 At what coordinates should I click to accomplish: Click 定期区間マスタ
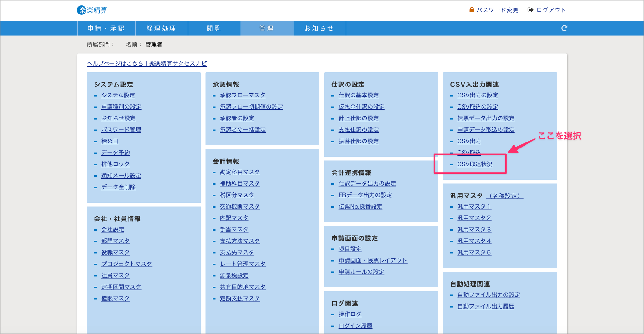[121, 287]
